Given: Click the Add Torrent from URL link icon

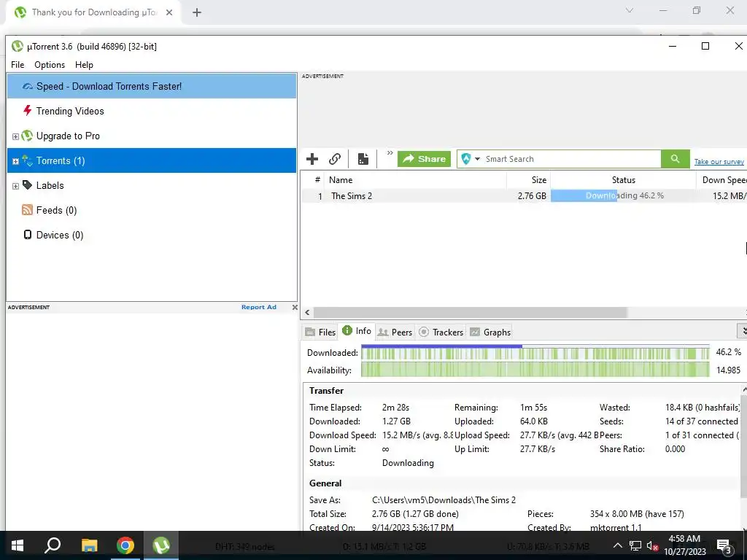Looking at the screenshot, I should [x=335, y=159].
